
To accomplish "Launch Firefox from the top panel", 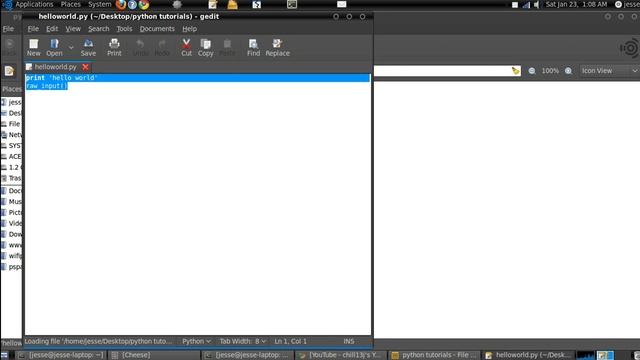I will pyautogui.click(x=121, y=4).
